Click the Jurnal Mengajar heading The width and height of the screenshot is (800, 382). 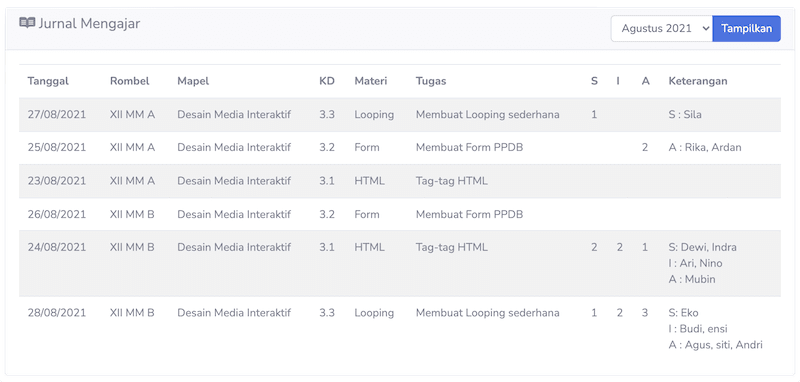[x=89, y=23]
